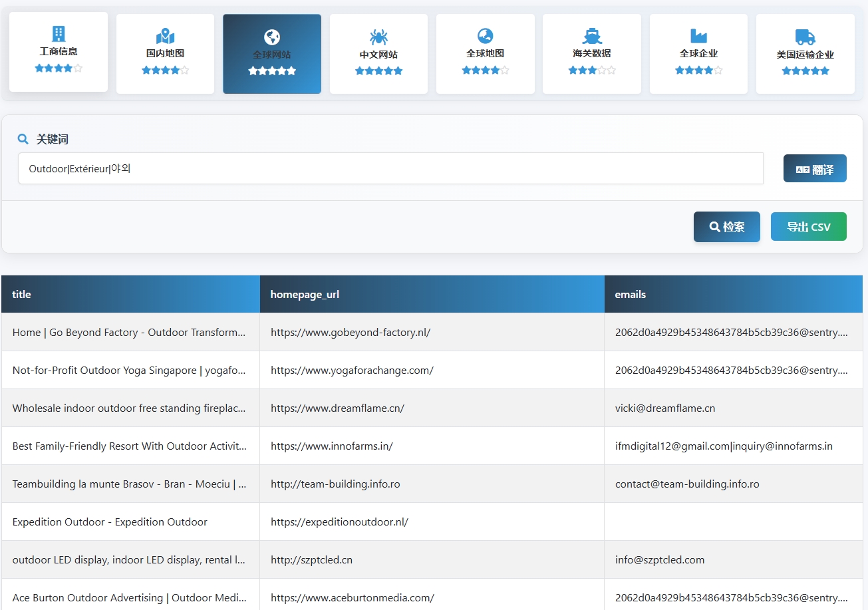Switch to the 国内地图 card
This screenshot has height=610, width=868.
pos(165,54)
